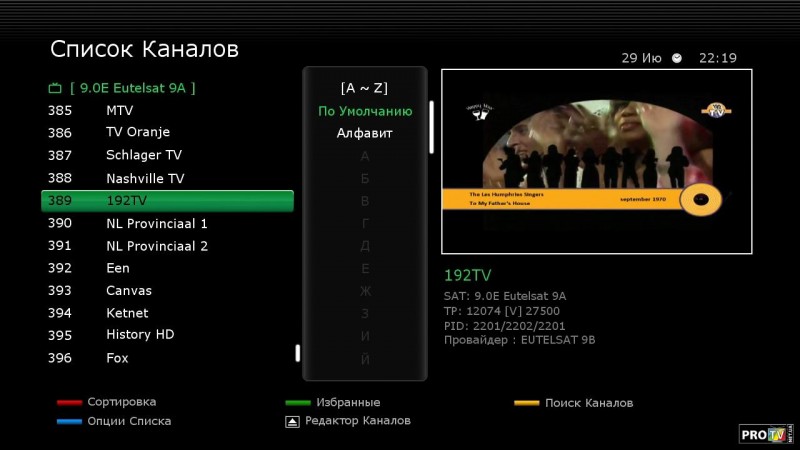The height and width of the screenshot is (450, 800).
Task: Click the channel list scrollbar indicator
Action: [297, 353]
